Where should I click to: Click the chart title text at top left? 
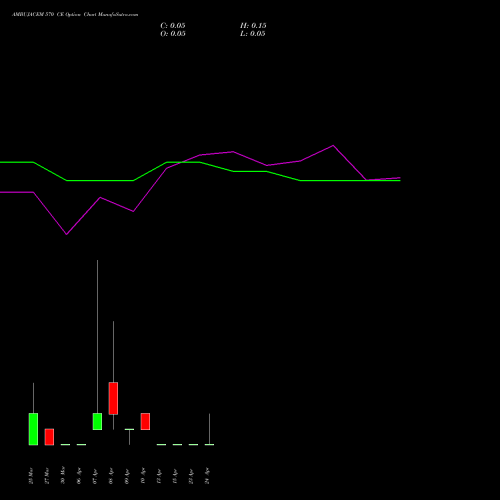(x=75, y=15)
